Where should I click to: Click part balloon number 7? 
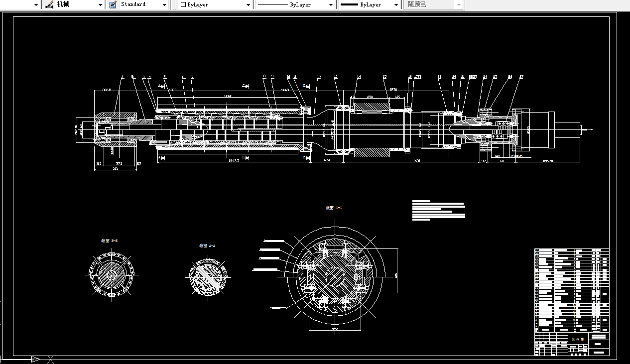click(x=192, y=77)
